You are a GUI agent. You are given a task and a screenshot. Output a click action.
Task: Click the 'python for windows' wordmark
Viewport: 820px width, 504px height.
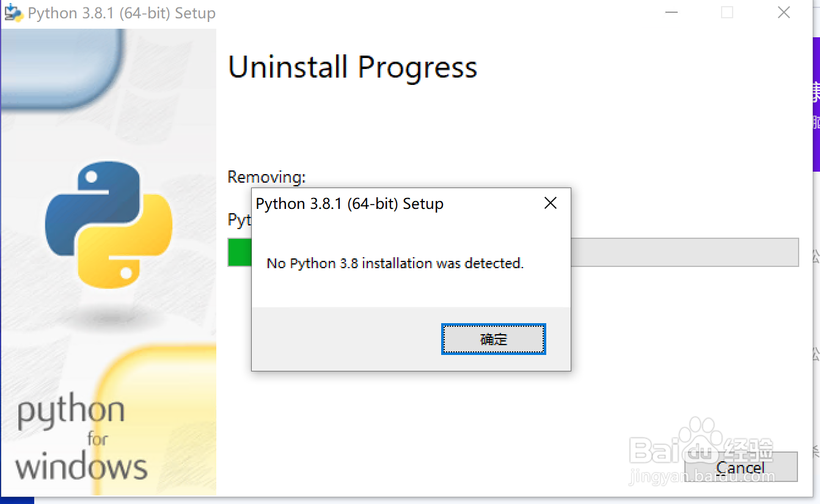pos(81,439)
